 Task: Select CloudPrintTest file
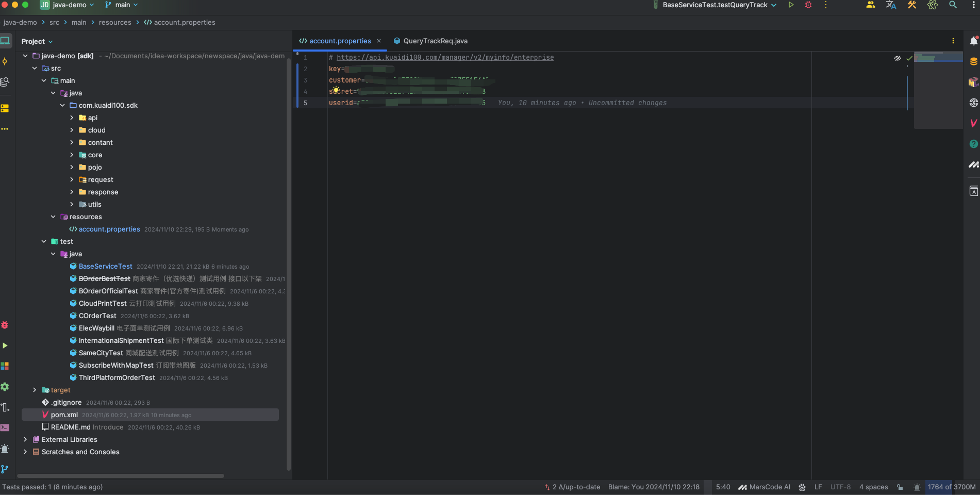coord(102,303)
